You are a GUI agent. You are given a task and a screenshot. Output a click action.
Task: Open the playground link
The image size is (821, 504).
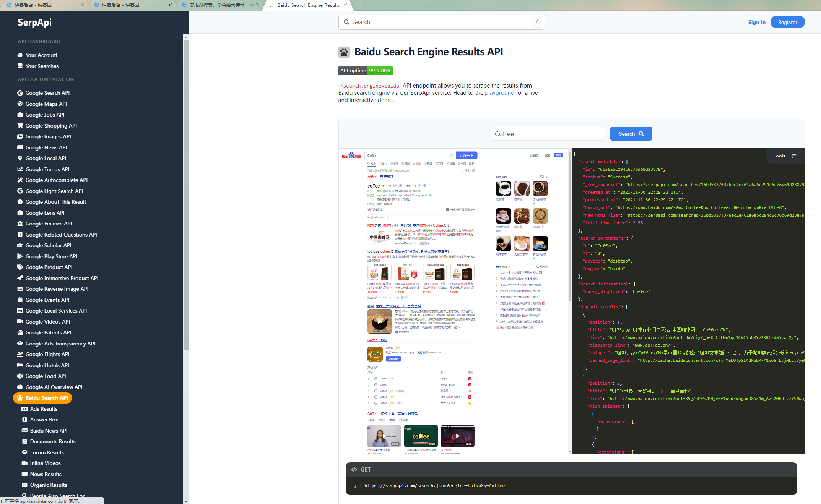coord(499,93)
